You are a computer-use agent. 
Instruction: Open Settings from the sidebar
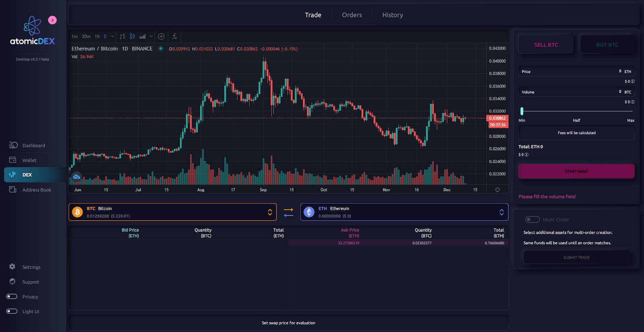(x=31, y=267)
